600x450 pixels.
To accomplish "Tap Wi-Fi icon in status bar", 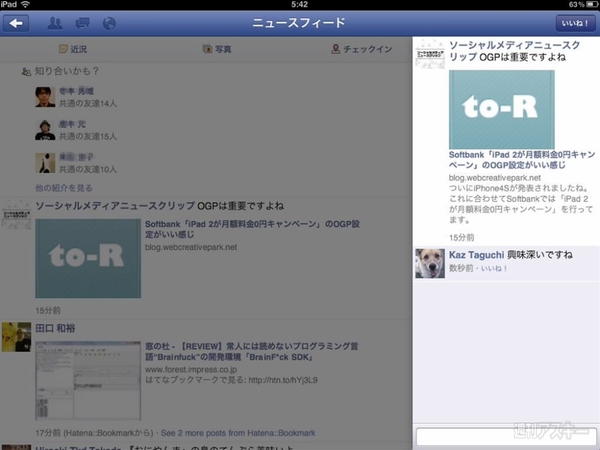I will [26, 4].
